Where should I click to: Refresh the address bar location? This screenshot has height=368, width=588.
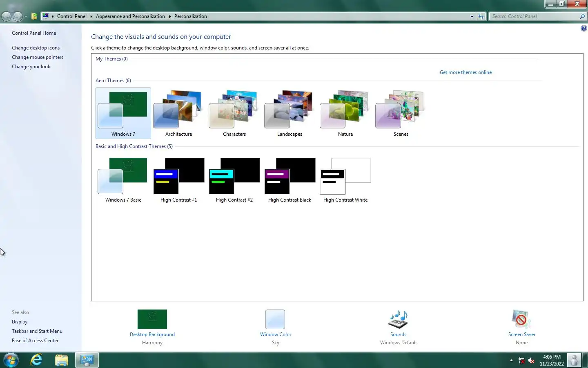pos(481,16)
